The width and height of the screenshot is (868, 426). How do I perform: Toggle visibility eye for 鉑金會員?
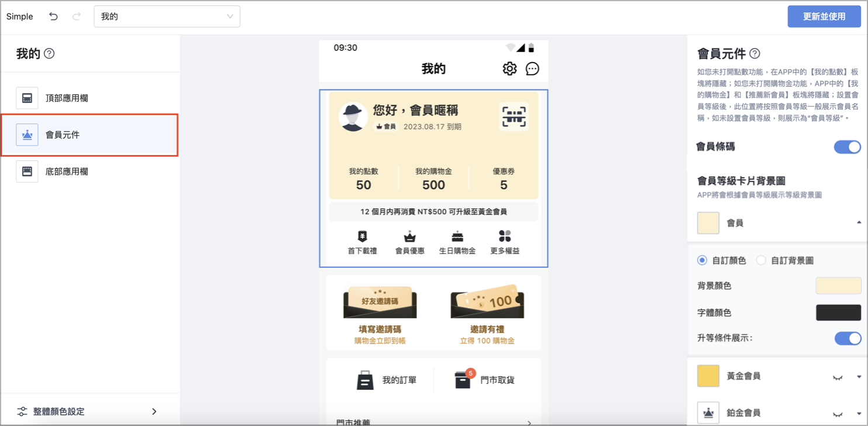coord(838,414)
